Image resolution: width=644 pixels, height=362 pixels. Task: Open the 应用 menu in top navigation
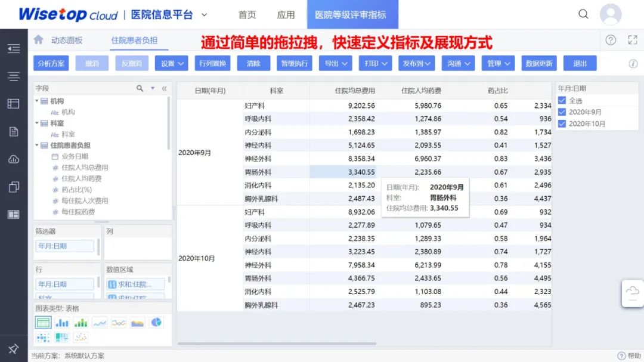click(x=286, y=15)
